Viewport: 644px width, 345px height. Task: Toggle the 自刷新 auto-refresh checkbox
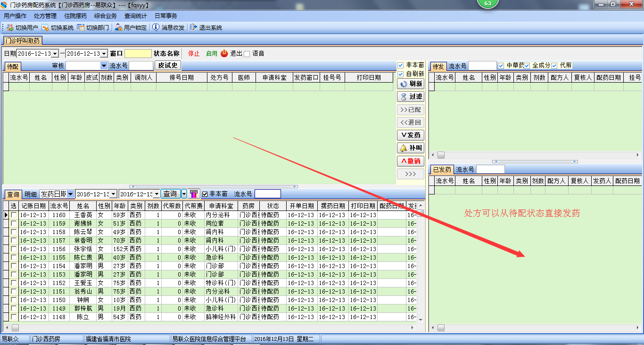point(401,74)
